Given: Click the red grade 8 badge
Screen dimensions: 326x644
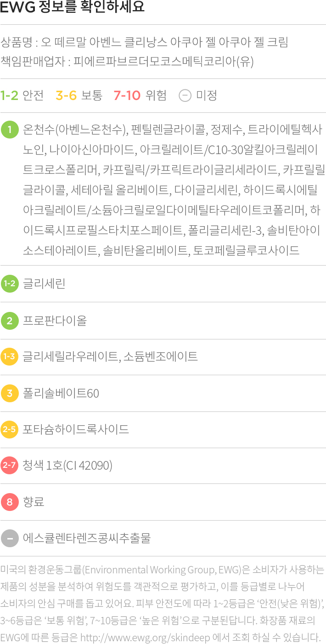Looking at the screenshot, I should pyautogui.click(x=10, y=502).
